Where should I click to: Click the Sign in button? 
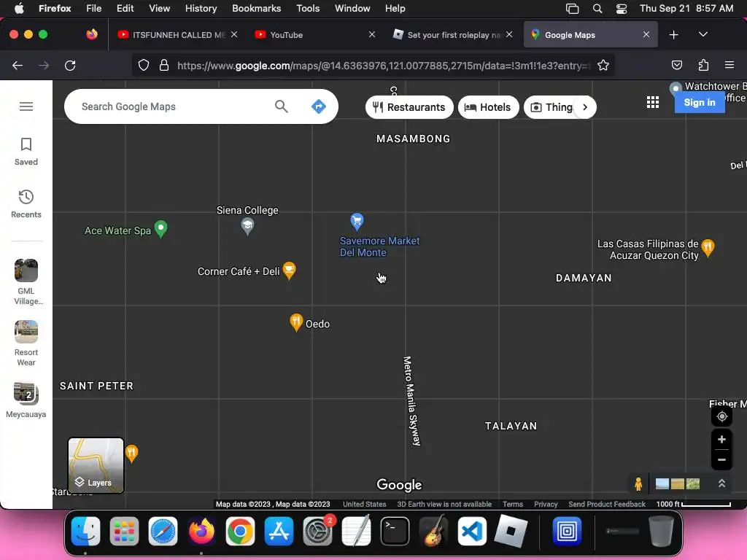click(700, 102)
